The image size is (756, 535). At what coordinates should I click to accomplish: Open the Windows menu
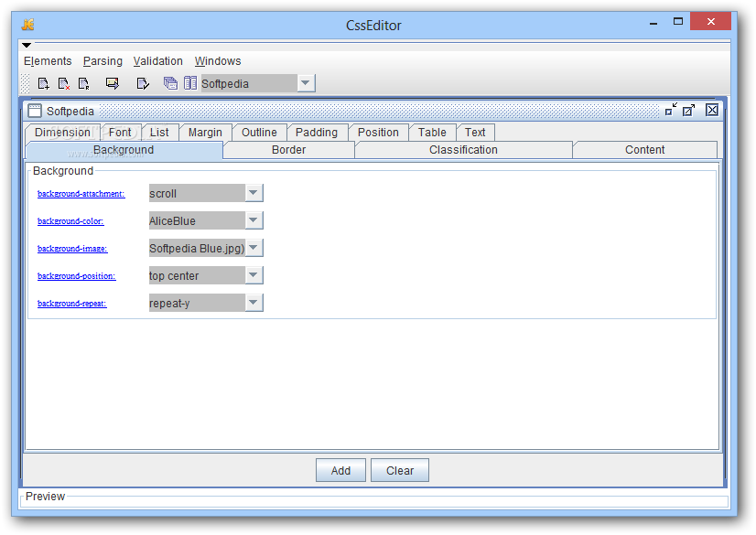click(218, 61)
